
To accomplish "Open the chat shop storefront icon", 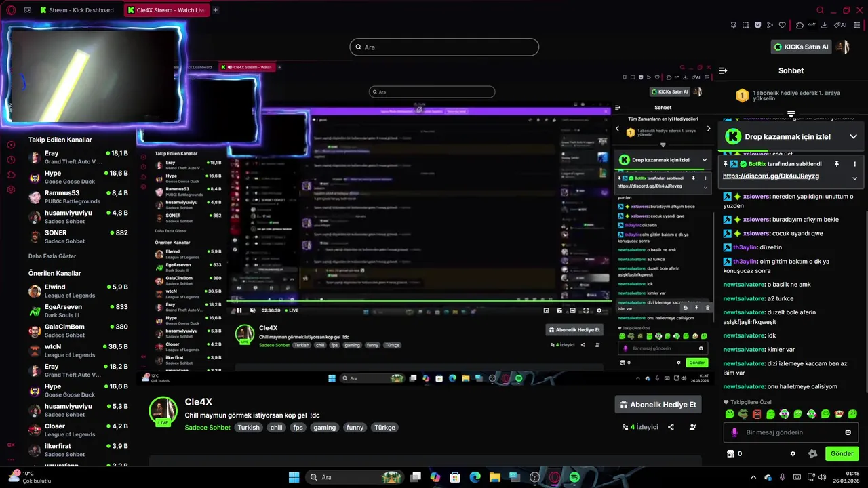I will tap(730, 453).
